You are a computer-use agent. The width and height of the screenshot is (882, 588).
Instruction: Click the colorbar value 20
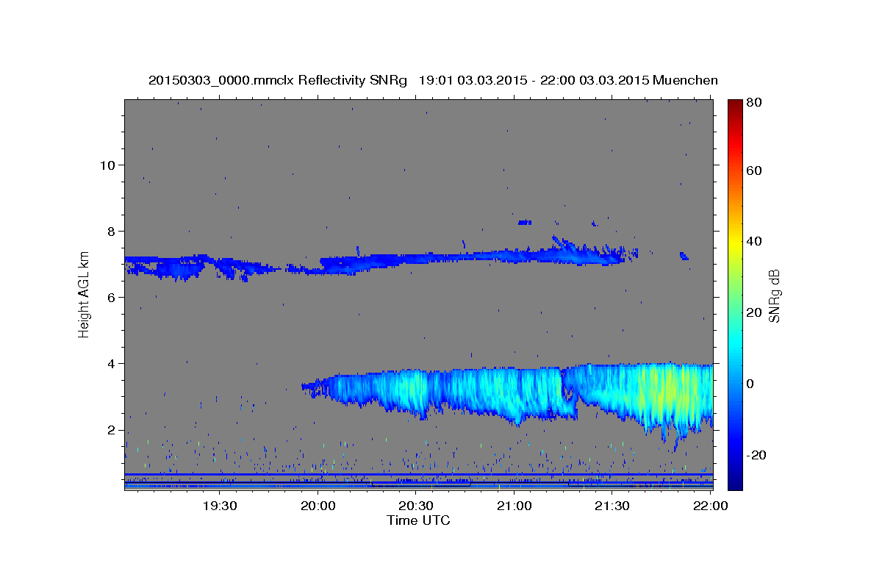click(x=753, y=312)
